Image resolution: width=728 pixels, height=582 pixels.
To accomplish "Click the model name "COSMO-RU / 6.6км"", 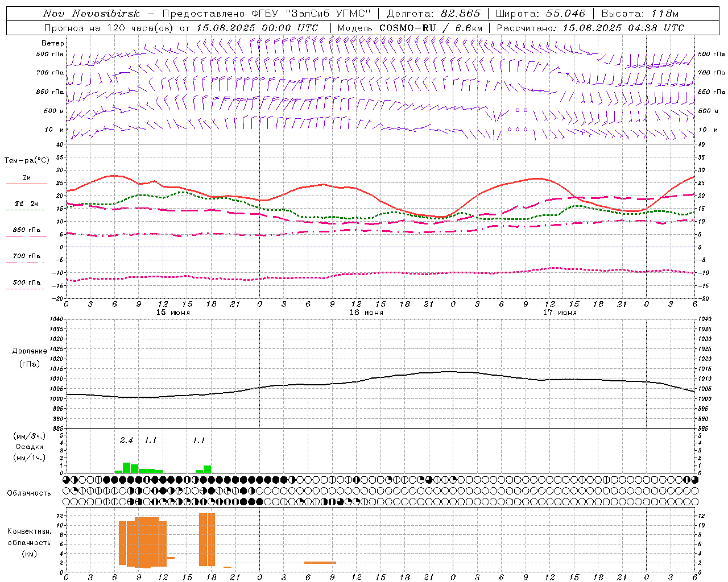I will (x=431, y=28).
